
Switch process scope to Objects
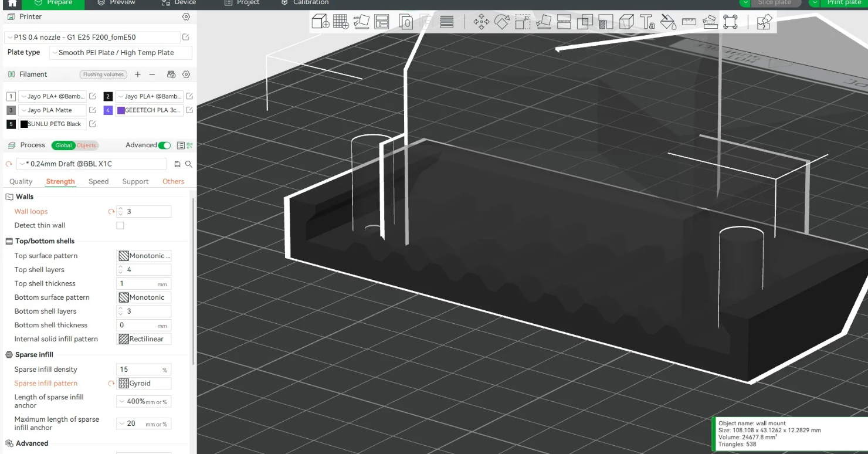coord(86,145)
